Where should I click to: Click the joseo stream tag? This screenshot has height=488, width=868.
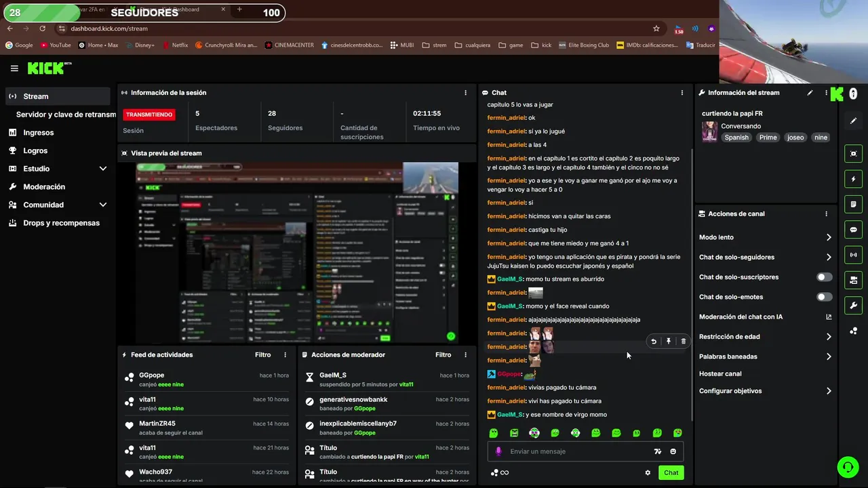pyautogui.click(x=795, y=138)
